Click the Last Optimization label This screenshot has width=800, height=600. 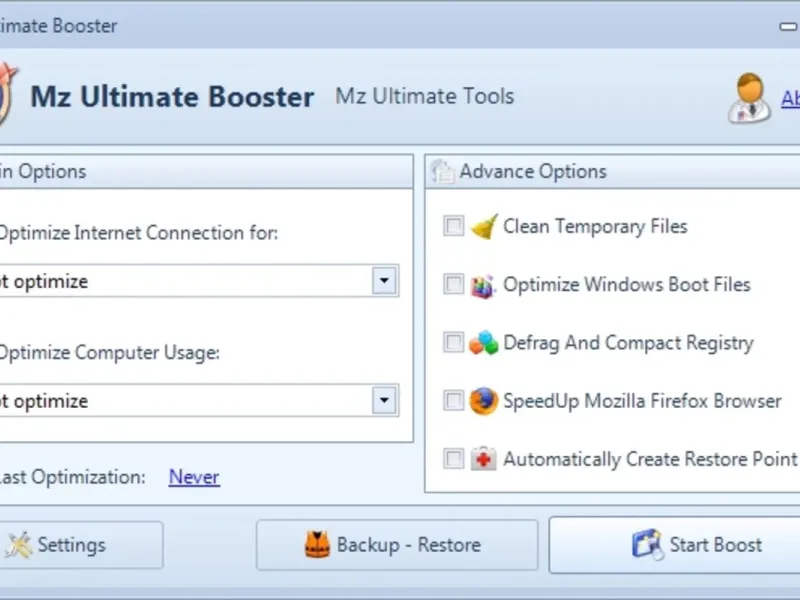[x=73, y=478]
